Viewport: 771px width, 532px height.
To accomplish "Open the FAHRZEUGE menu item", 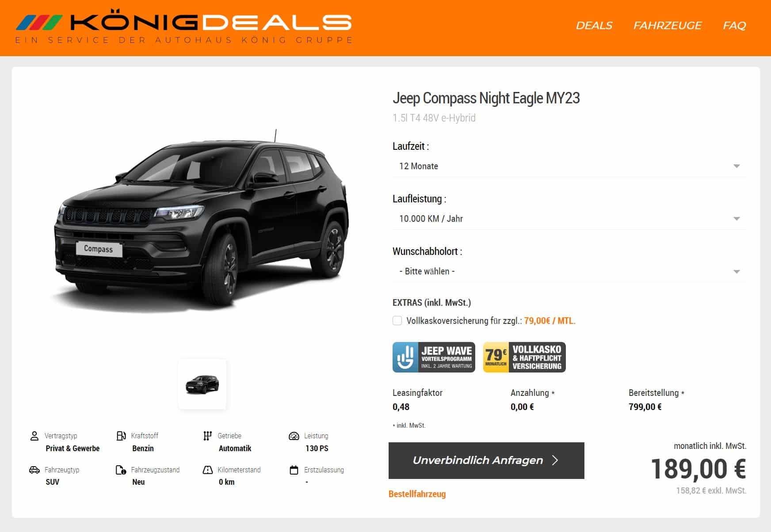I will [668, 26].
